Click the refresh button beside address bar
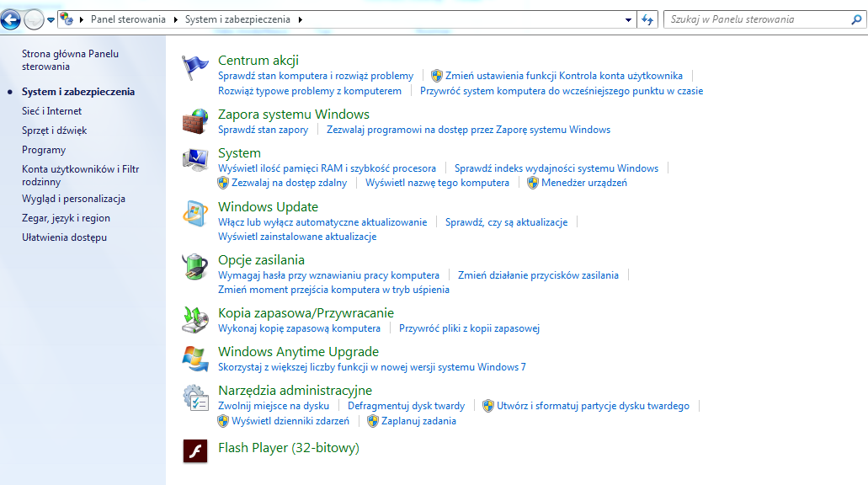Screen dimensions: 868x485 pos(647,19)
